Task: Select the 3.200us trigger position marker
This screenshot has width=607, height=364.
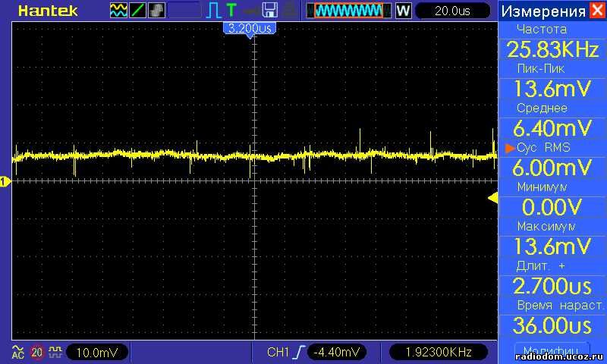Action: [x=250, y=29]
